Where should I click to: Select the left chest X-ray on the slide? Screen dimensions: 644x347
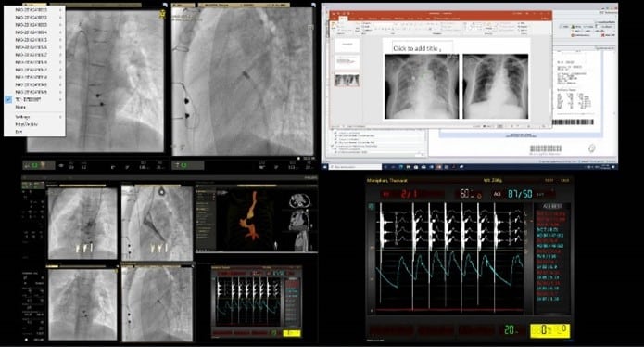point(422,86)
